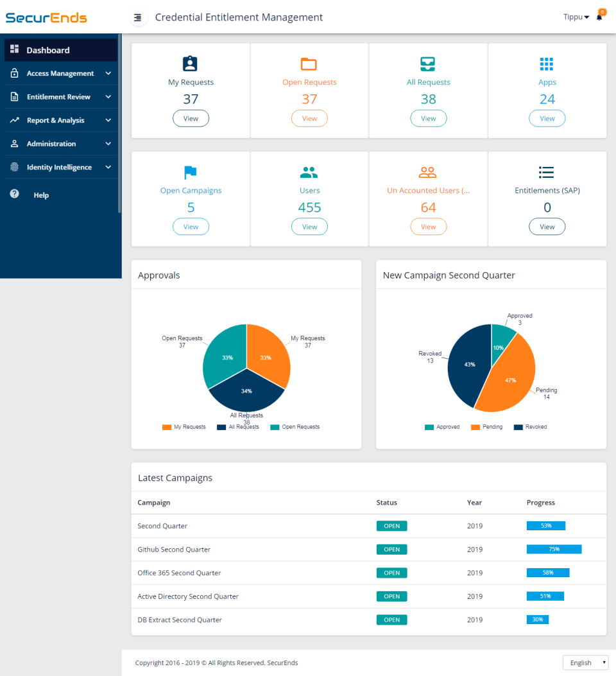The height and width of the screenshot is (676, 616).
Task: Click the Un Accounted Users icon
Action: [x=428, y=172]
